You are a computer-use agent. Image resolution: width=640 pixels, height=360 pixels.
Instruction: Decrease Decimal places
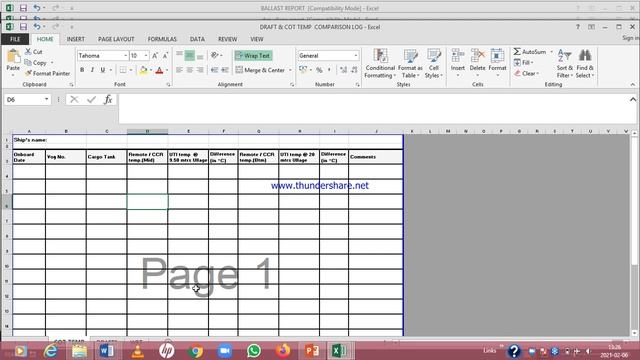click(354, 70)
